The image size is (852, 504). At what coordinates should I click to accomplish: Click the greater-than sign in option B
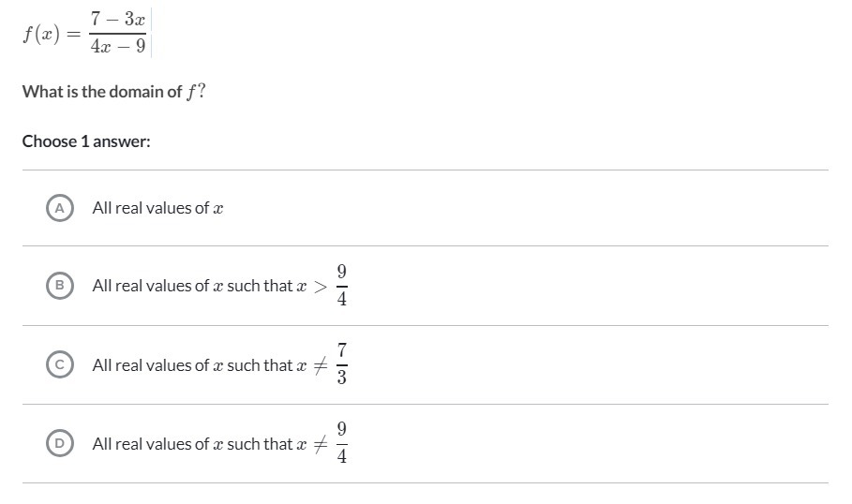pos(321,287)
